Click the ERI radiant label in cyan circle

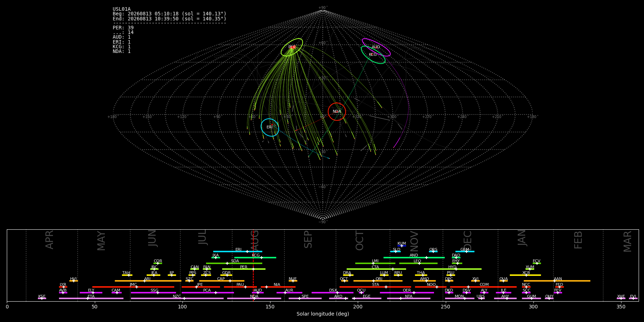[269, 127]
